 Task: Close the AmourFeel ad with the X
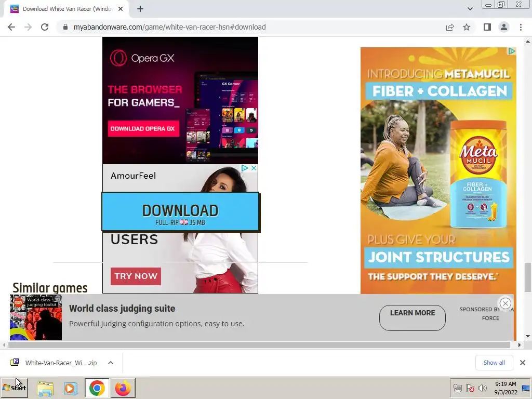point(254,168)
